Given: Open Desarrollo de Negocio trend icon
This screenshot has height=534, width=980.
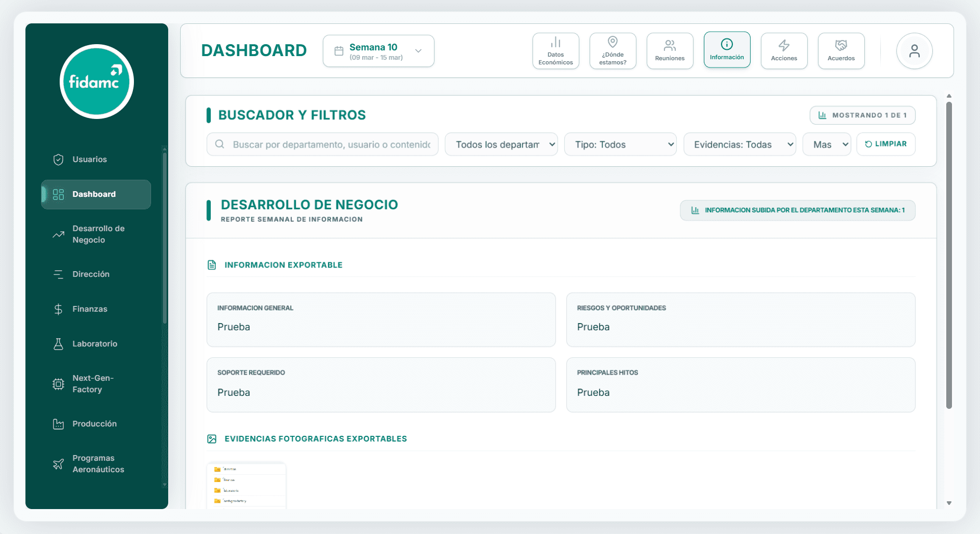Looking at the screenshot, I should tap(59, 234).
